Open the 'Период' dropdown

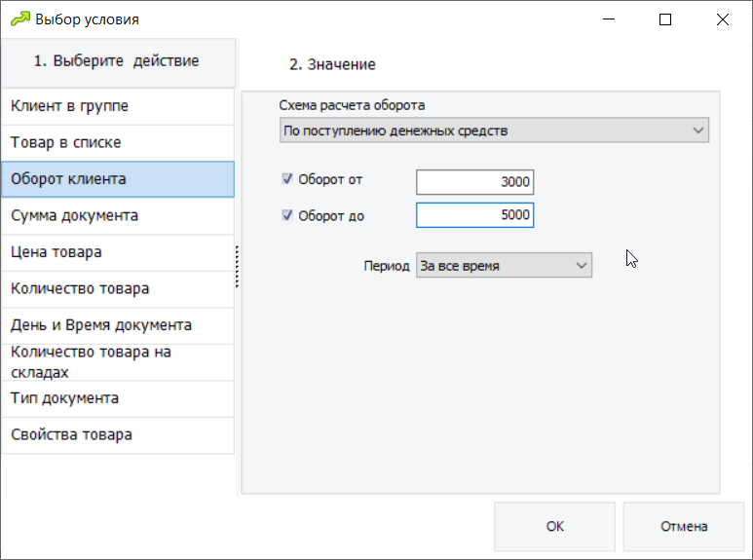click(x=504, y=265)
